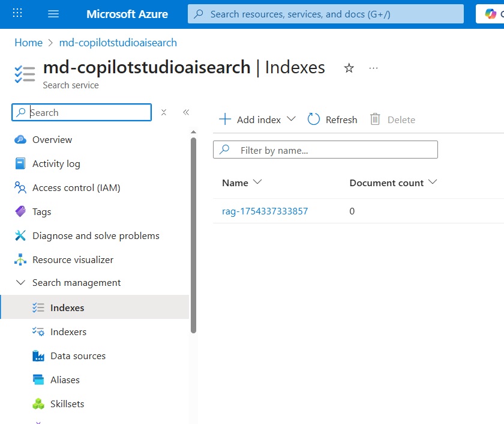Go to Access control (IAM)

[76, 187]
